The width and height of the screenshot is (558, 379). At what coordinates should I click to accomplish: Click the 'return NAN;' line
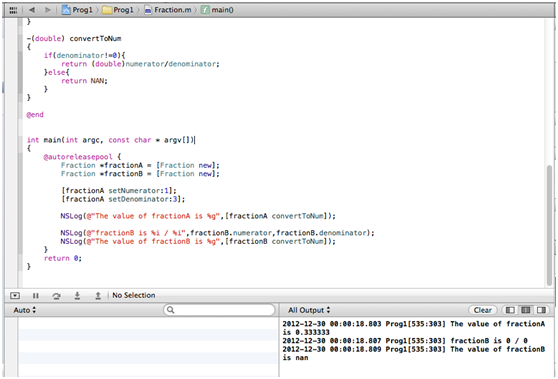click(84, 81)
